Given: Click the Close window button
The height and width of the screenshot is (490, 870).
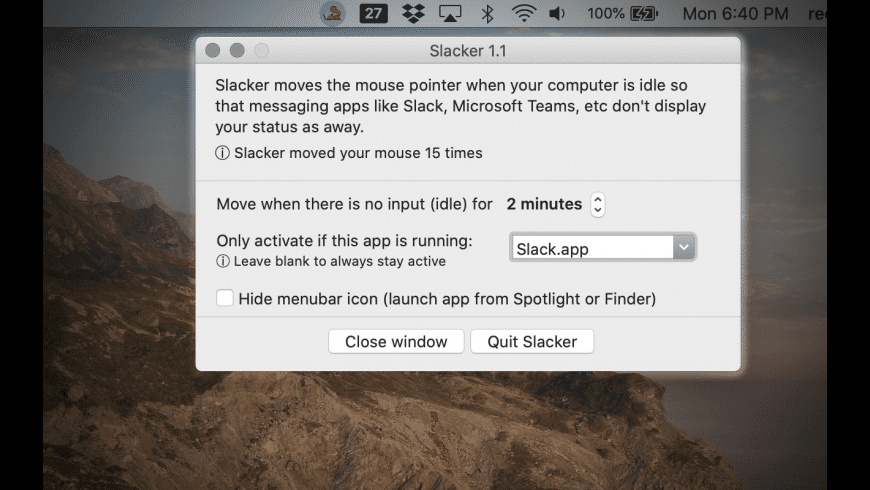Looking at the screenshot, I should click(396, 341).
